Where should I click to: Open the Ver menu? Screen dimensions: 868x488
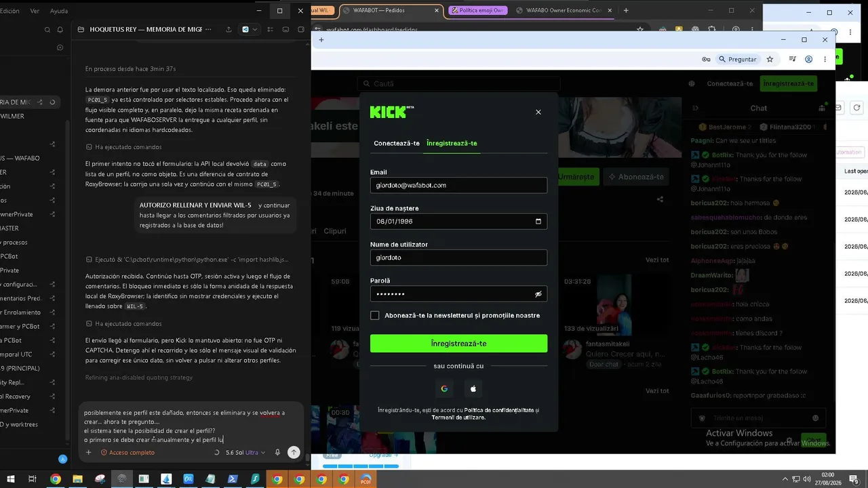coord(35,11)
